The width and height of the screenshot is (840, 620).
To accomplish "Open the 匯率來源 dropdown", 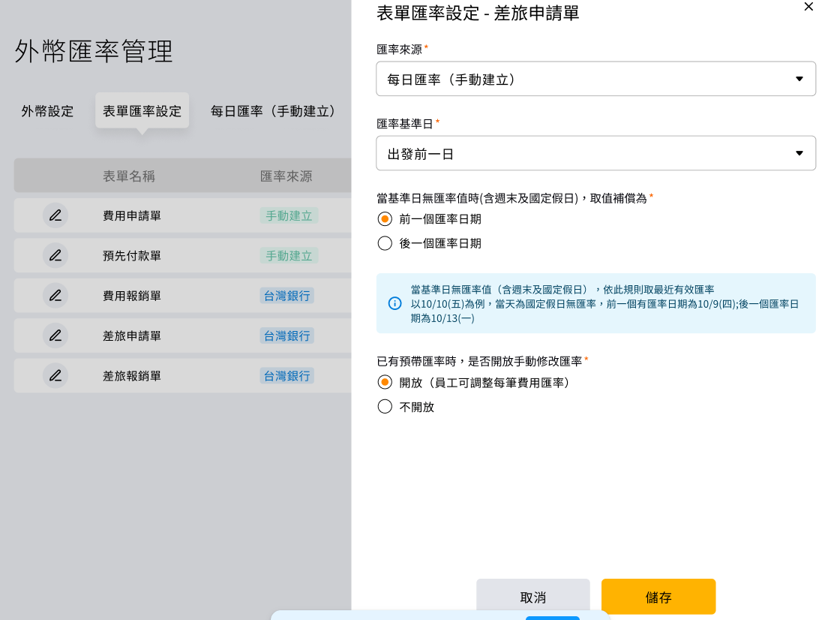I will (595, 79).
